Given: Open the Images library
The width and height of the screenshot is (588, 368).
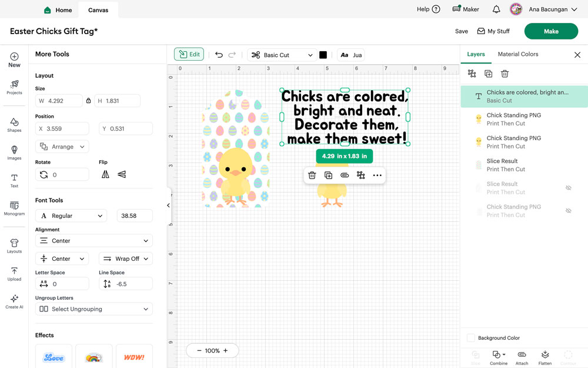Looking at the screenshot, I should coord(14,153).
